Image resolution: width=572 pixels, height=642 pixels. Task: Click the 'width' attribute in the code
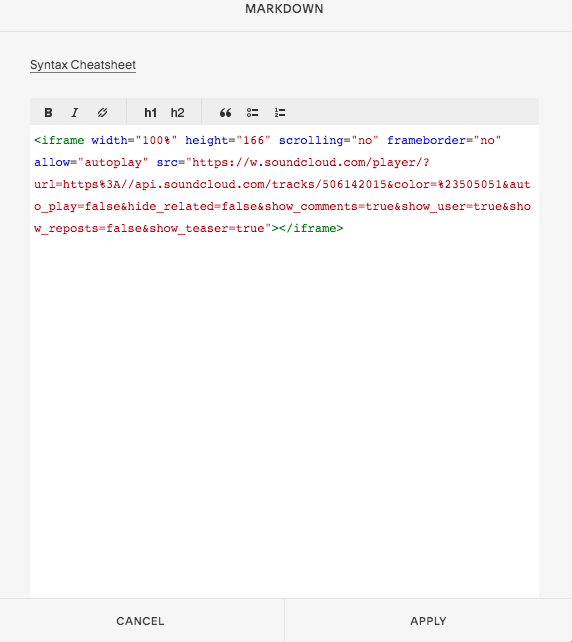click(109, 140)
